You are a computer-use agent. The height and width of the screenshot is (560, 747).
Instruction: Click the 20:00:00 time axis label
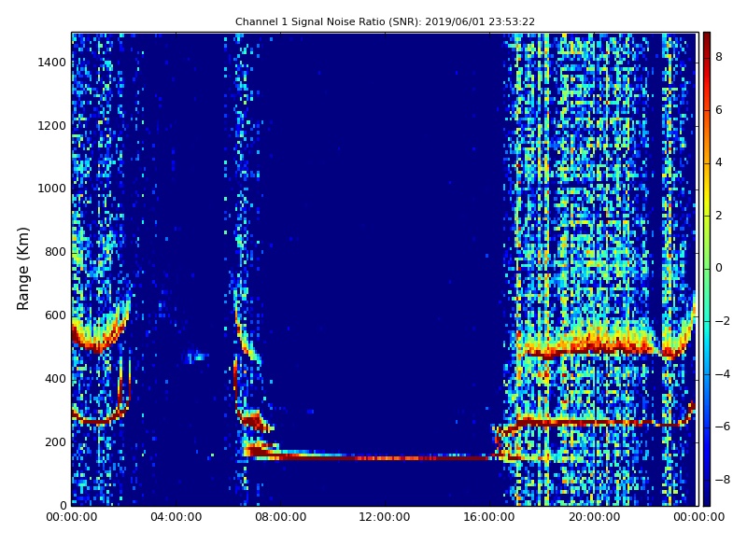[594, 517]
